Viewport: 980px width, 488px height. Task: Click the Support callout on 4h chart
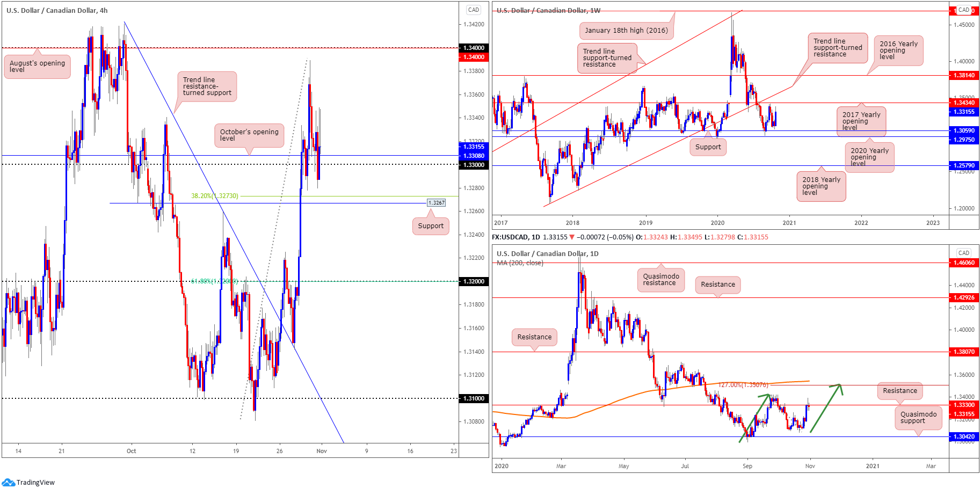[x=431, y=226]
